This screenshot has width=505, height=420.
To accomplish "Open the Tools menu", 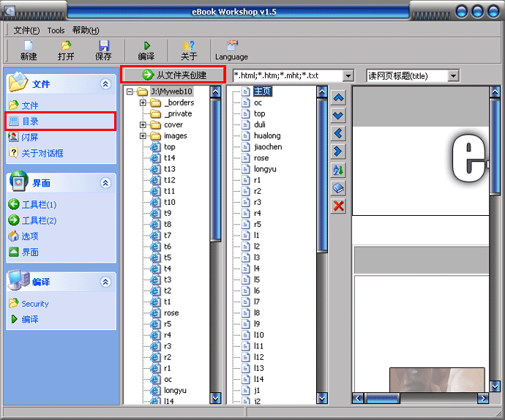I will [x=56, y=30].
